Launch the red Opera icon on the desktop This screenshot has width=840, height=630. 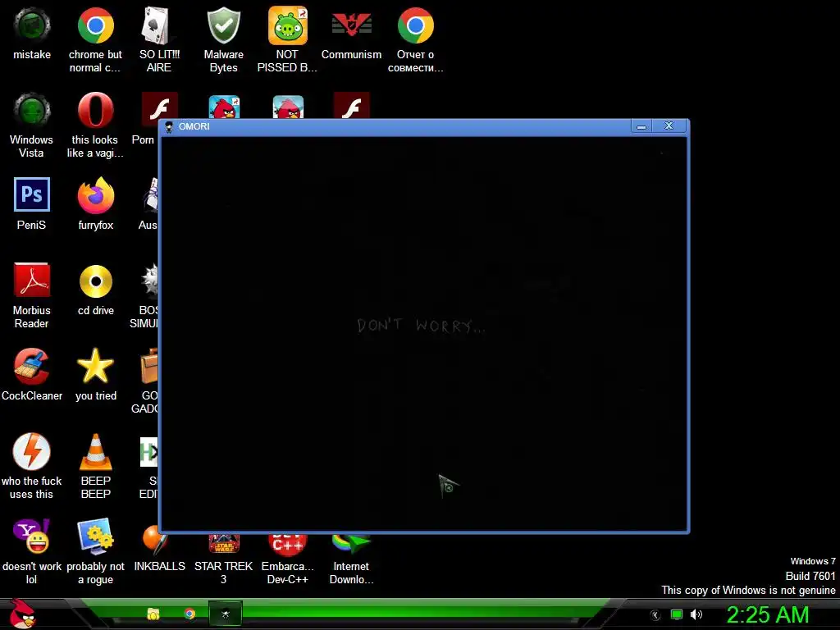tap(95, 111)
